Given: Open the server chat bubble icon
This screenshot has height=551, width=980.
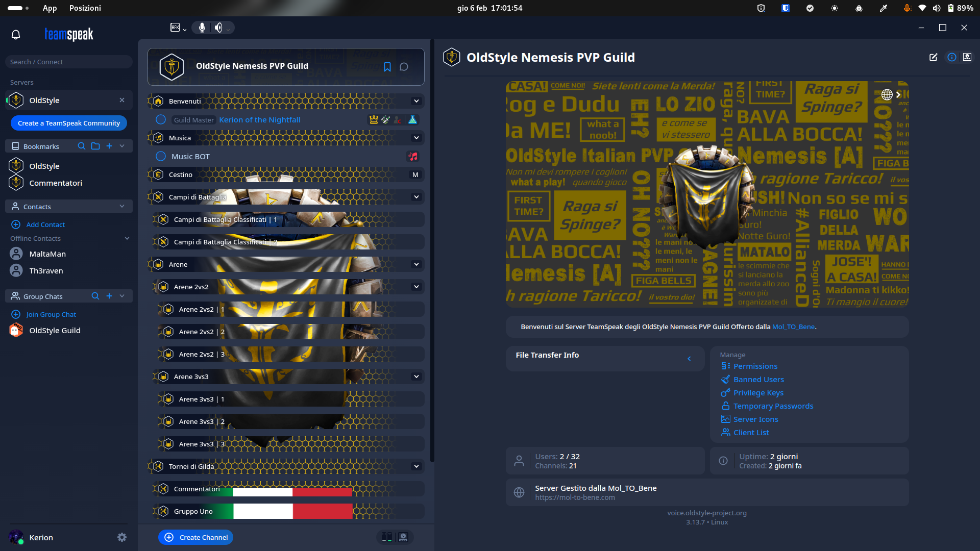Looking at the screenshot, I should (x=404, y=67).
